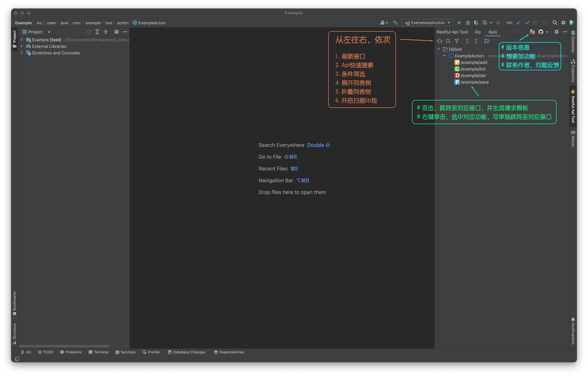Switch to the Go tab

(478, 32)
